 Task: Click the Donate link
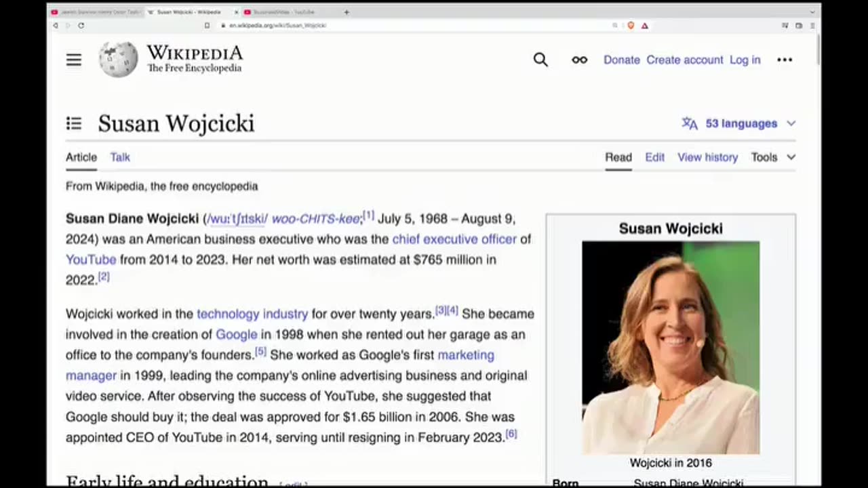point(622,60)
